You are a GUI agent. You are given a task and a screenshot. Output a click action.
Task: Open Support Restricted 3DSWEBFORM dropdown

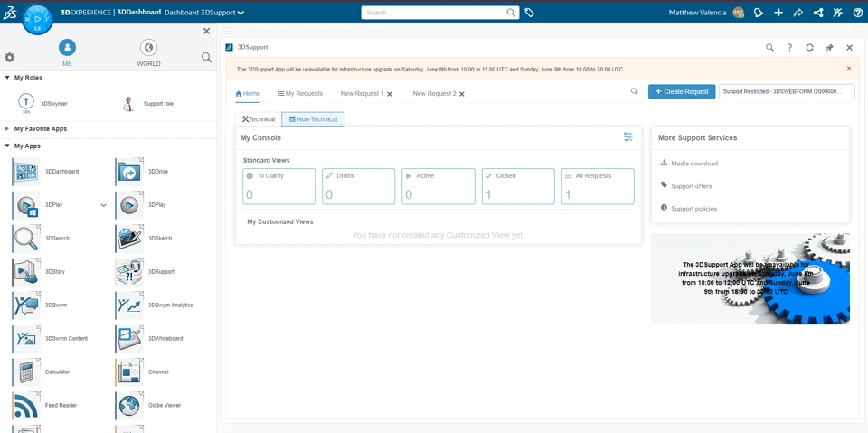pyautogui.click(x=787, y=92)
